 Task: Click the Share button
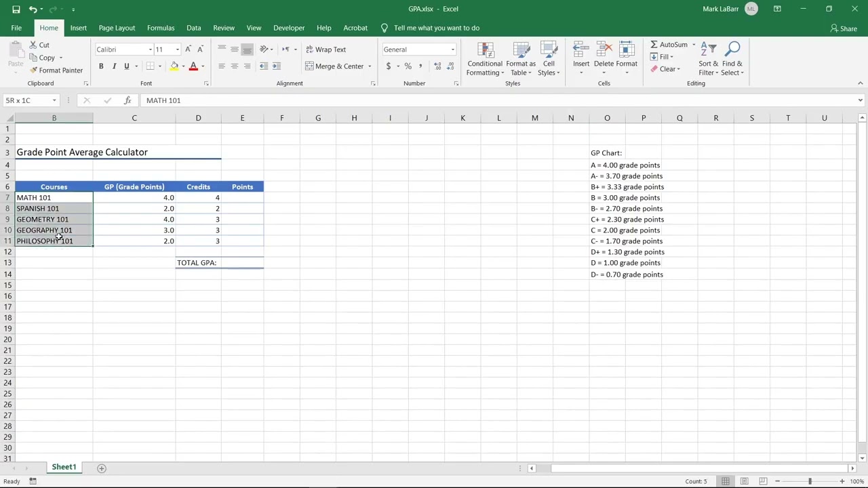(x=843, y=28)
